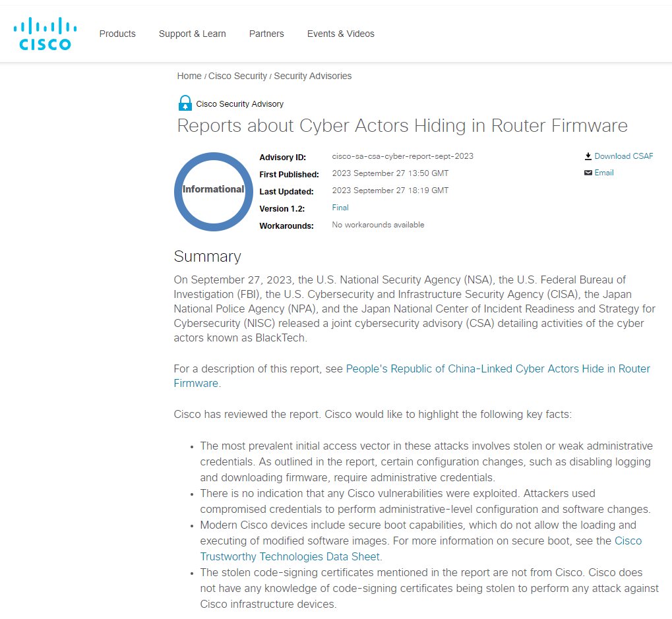This screenshot has width=672, height=619.
Task: Click the Email envelope icon
Action: click(588, 173)
